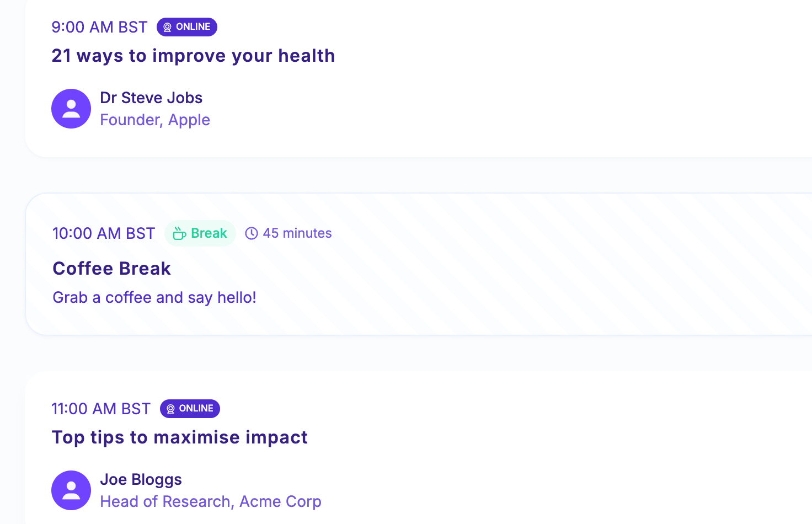Click the clock icon beside 45 minutes
The height and width of the screenshot is (524, 812).
[252, 233]
